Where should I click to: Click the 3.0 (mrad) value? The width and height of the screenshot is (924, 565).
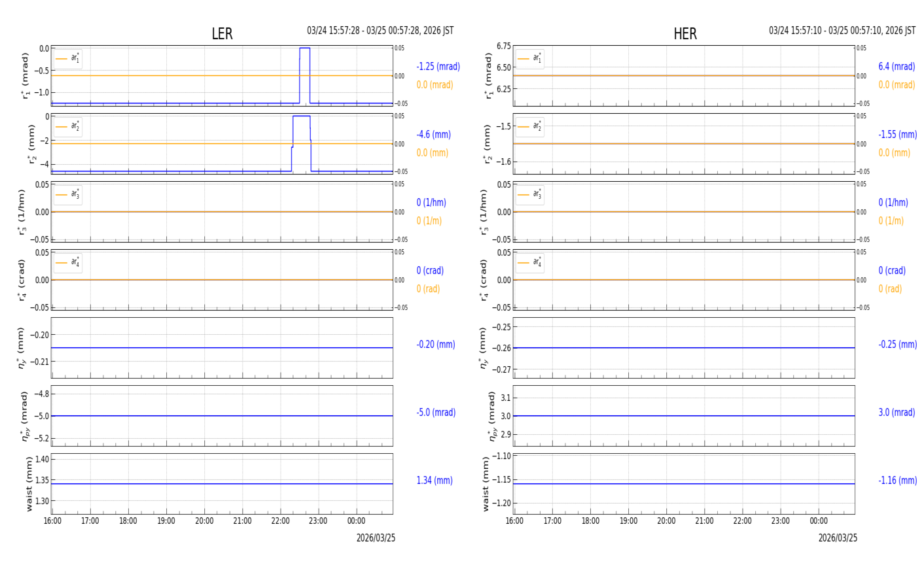tap(896, 413)
